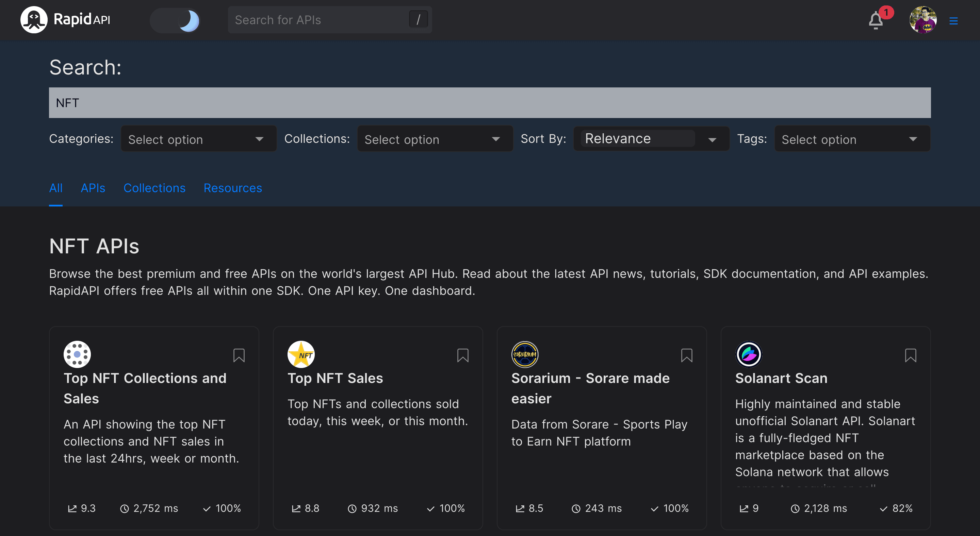
Task: Open Sorarium - Sorare made easier title
Action: (590, 388)
